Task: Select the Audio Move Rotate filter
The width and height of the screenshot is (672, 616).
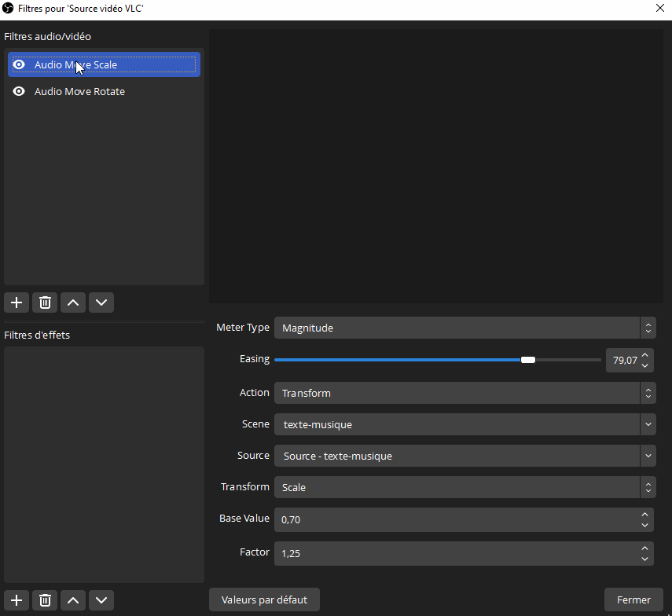Action: click(79, 91)
